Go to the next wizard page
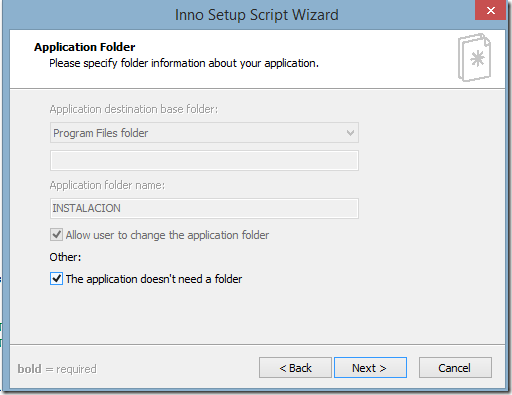Image resolution: width=512 pixels, height=395 pixels. pyautogui.click(x=370, y=368)
